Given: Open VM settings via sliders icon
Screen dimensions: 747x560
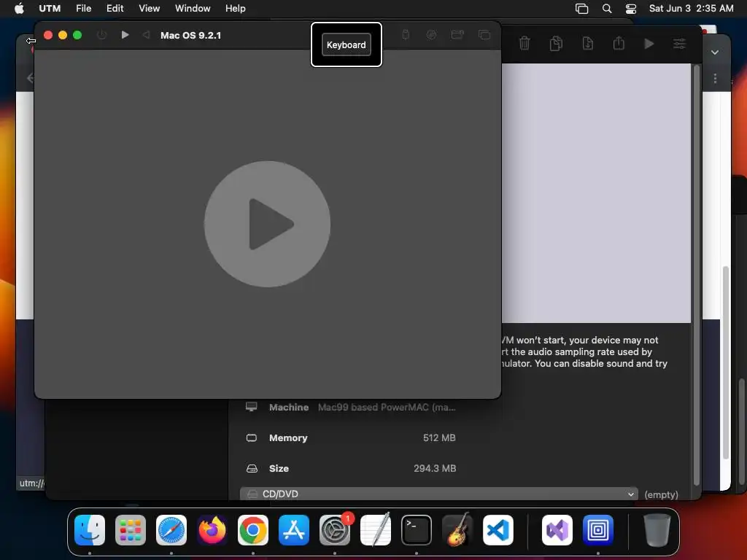Looking at the screenshot, I should (679, 44).
